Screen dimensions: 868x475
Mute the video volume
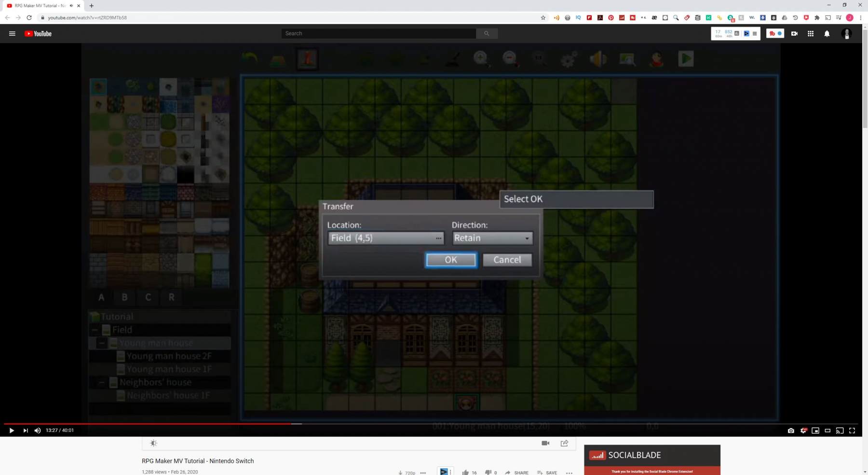coord(38,431)
